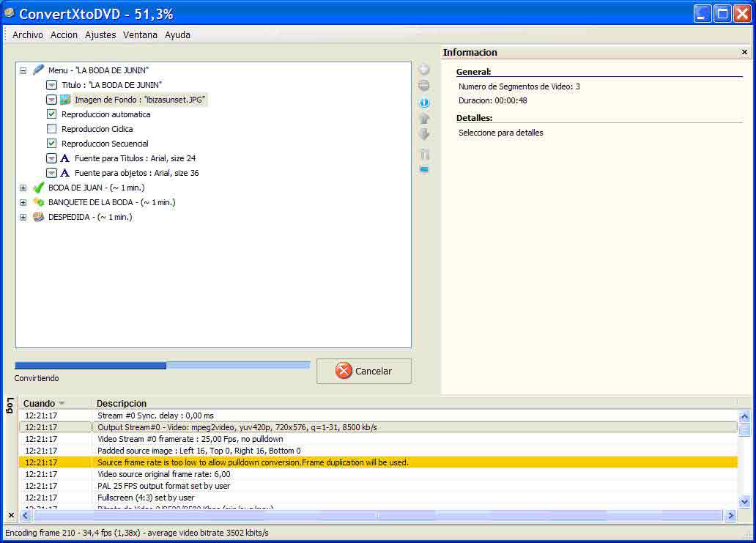This screenshot has width=756, height=543.
Task: Open the Ajustes menu
Action: tap(100, 34)
